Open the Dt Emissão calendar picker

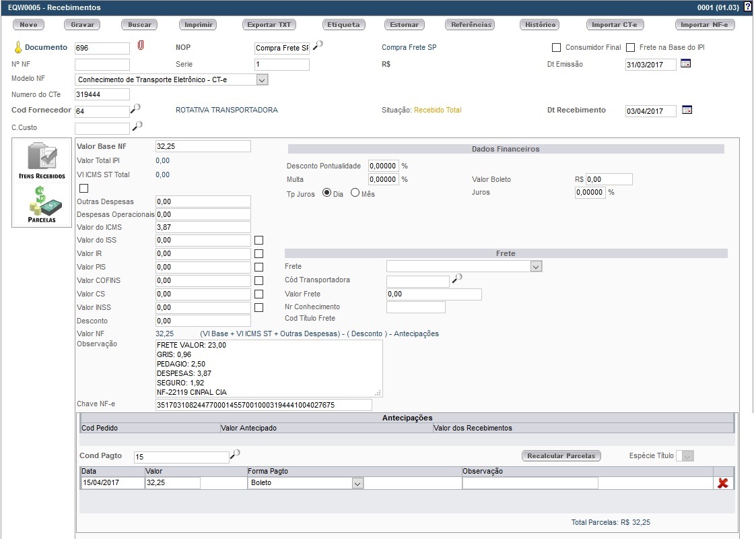pos(686,63)
